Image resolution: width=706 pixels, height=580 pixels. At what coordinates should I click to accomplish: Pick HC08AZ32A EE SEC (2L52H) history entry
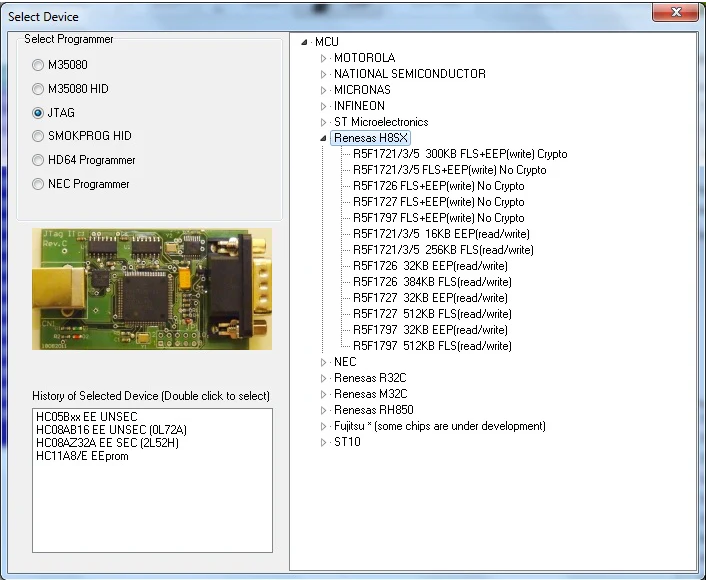point(107,443)
